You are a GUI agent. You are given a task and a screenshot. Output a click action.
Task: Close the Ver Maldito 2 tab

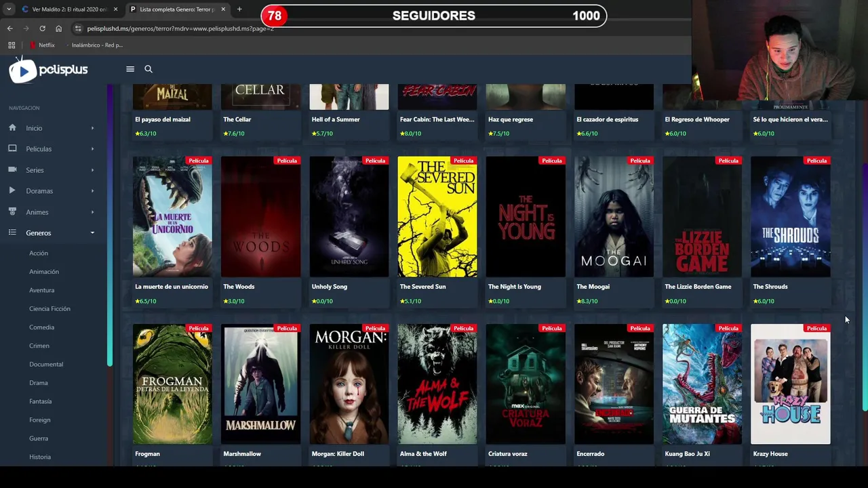point(116,9)
